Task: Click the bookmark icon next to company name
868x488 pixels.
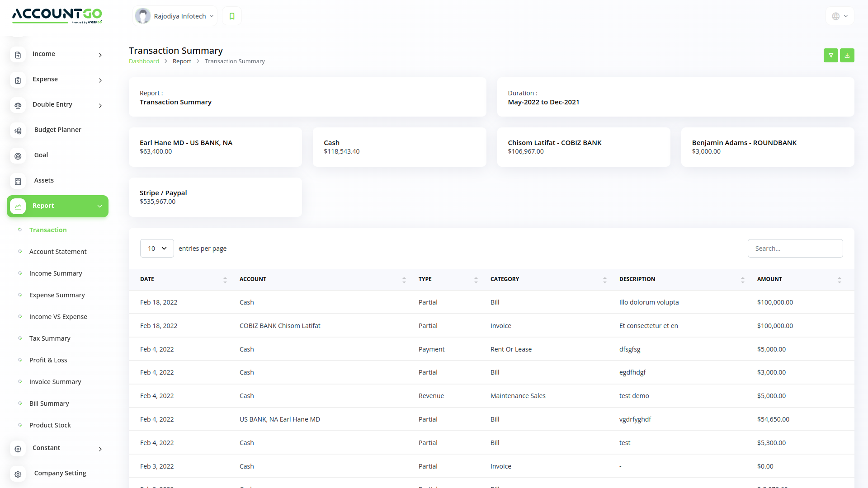Action: coord(231,16)
